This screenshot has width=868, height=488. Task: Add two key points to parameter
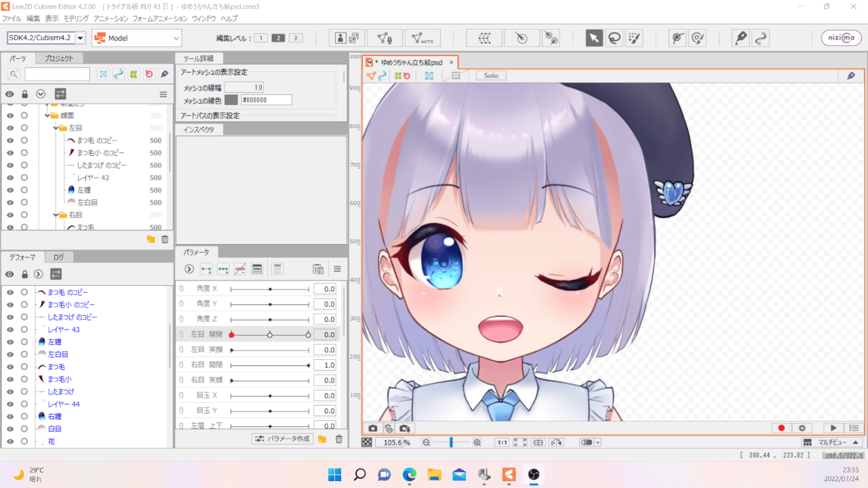(206, 269)
